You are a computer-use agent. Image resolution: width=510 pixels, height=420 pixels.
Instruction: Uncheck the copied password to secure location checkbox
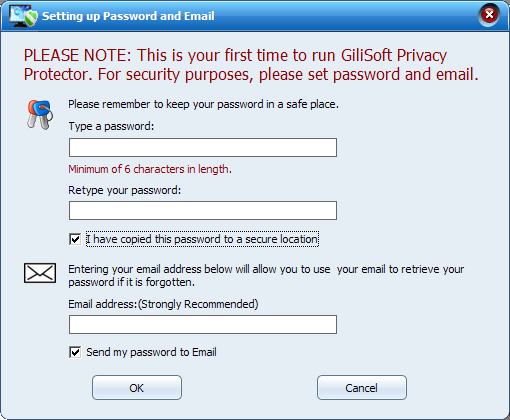(x=75, y=239)
